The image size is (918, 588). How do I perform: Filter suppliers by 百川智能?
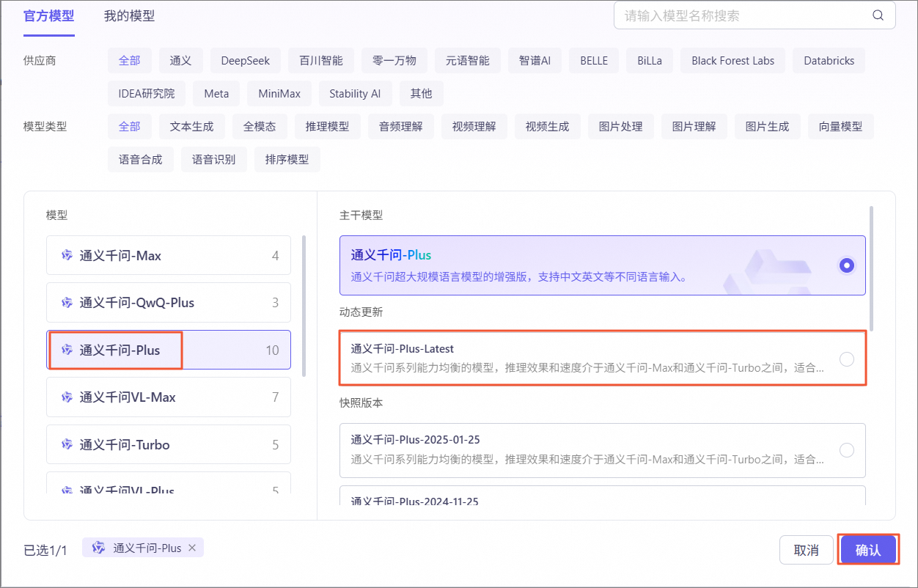pyautogui.click(x=321, y=61)
